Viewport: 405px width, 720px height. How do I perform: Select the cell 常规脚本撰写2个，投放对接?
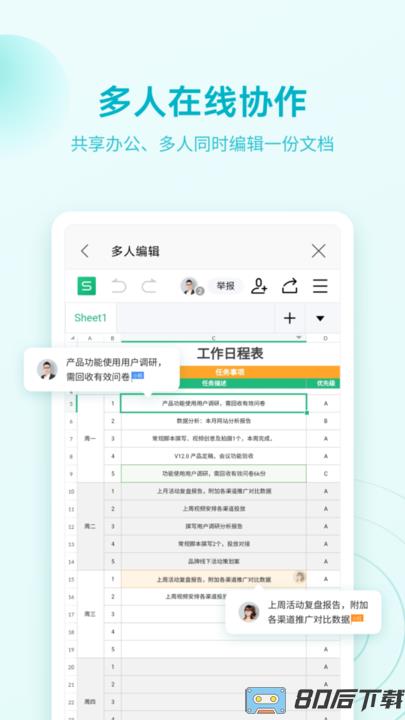[214, 544]
